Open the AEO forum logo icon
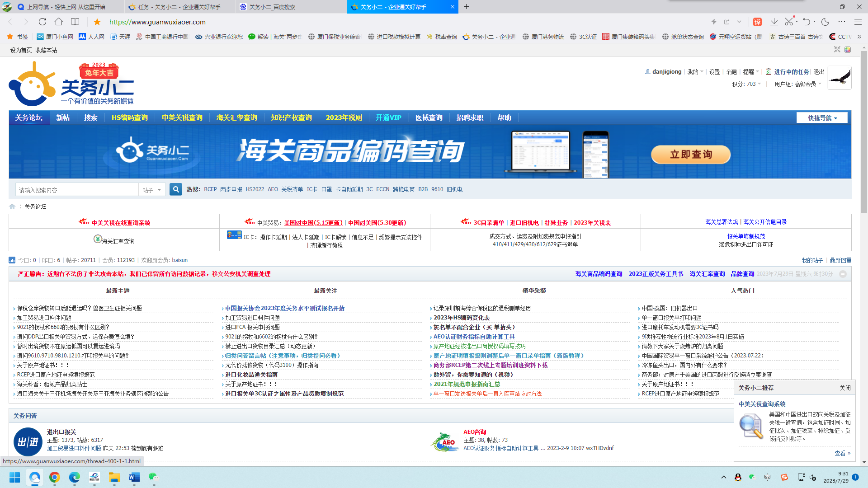Screen dimensions: 868x488 pos(445,441)
